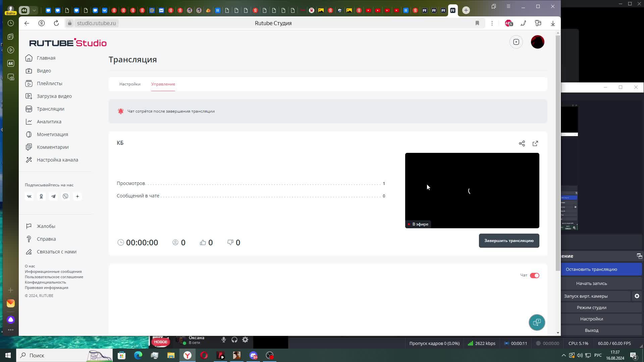644x362 pixels.
Task: Click the live stream preview player
Action: coord(472,190)
